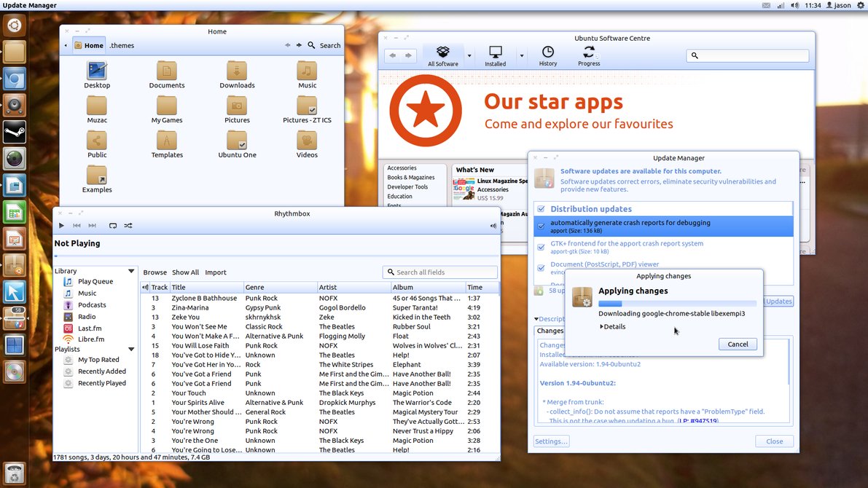
Task: Sort by Artist column header in Rhythmbox
Action: click(x=353, y=287)
